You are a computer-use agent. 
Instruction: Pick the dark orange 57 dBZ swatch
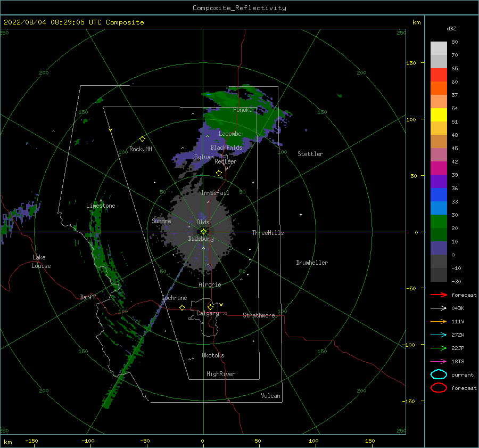[439, 88]
